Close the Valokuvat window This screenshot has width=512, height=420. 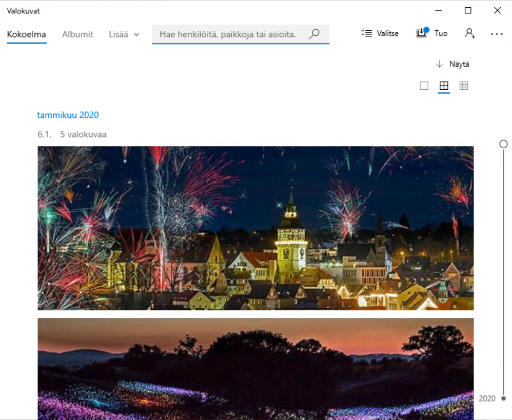(497, 10)
